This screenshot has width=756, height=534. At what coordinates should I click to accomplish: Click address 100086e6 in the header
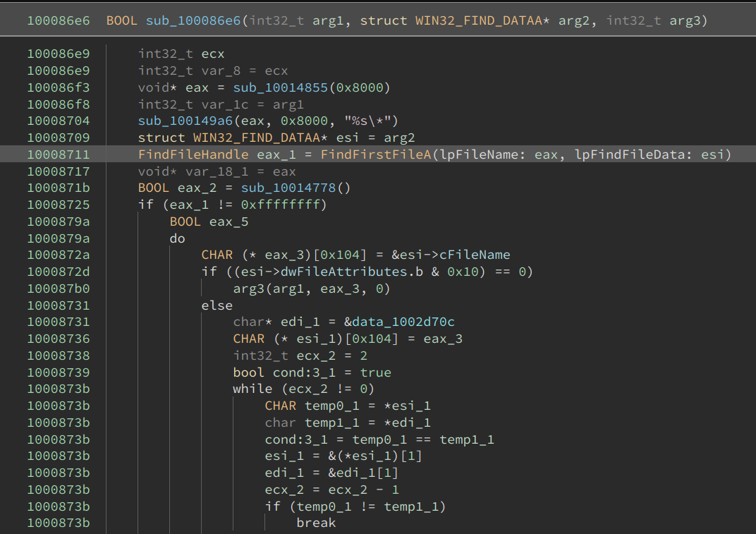click(x=59, y=21)
